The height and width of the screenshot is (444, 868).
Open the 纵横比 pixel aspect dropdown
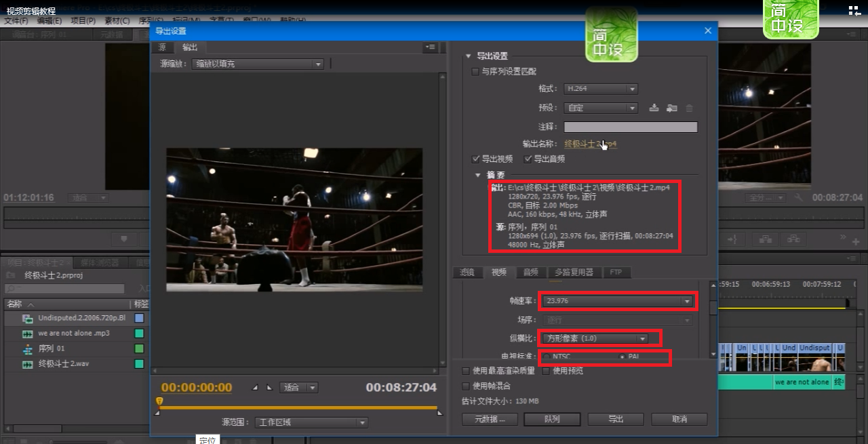tap(596, 338)
